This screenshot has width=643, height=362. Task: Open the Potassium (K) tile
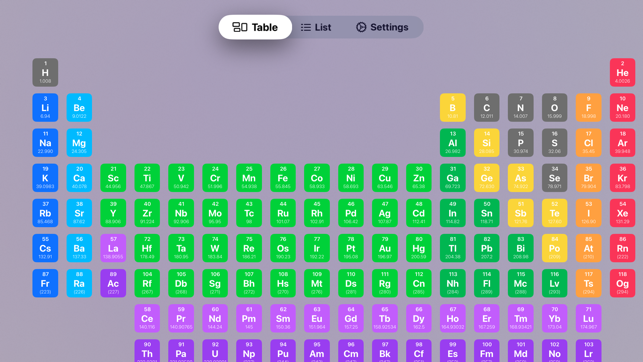45,178
